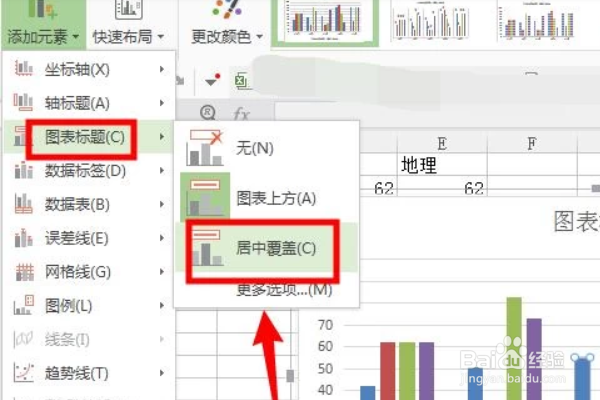Select the third chart style thumbnail

pyautogui.click(x=537, y=20)
